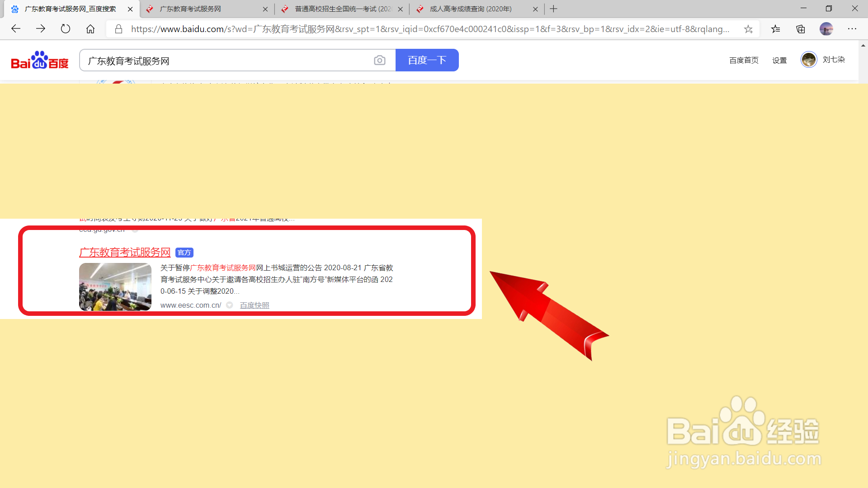This screenshot has height=488, width=868.
Task: Expand 刘七染 account menu
Action: click(x=833, y=60)
